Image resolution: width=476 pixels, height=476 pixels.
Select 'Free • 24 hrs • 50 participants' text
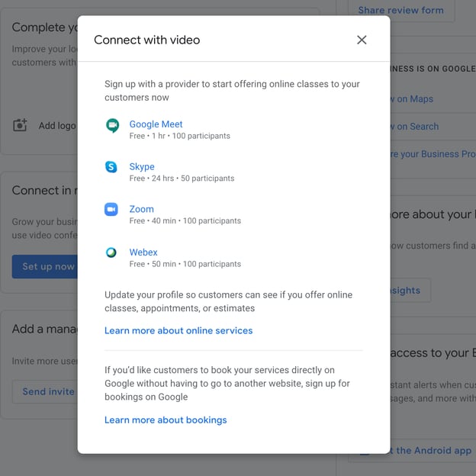pyautogui.click(x=182, y=178)
